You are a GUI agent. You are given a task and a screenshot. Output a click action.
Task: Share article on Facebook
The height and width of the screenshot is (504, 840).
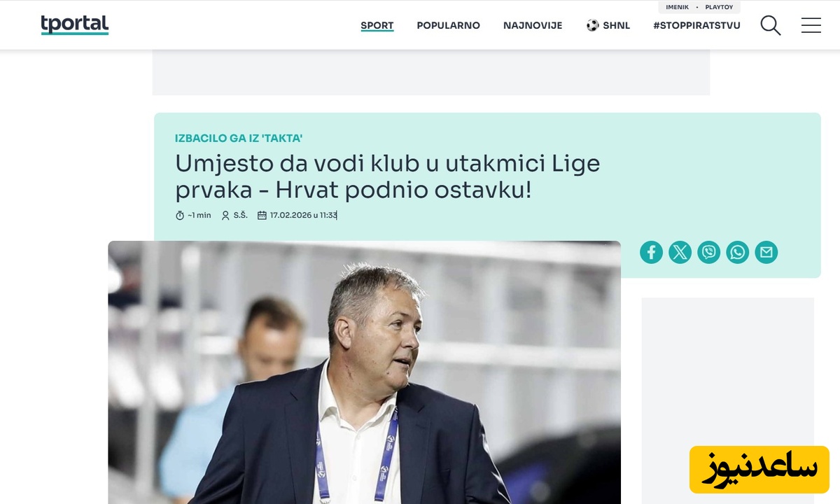651,252
